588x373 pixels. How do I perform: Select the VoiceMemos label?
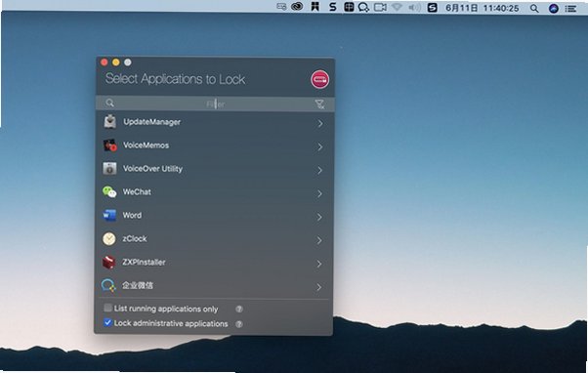[x=146, y=145]
